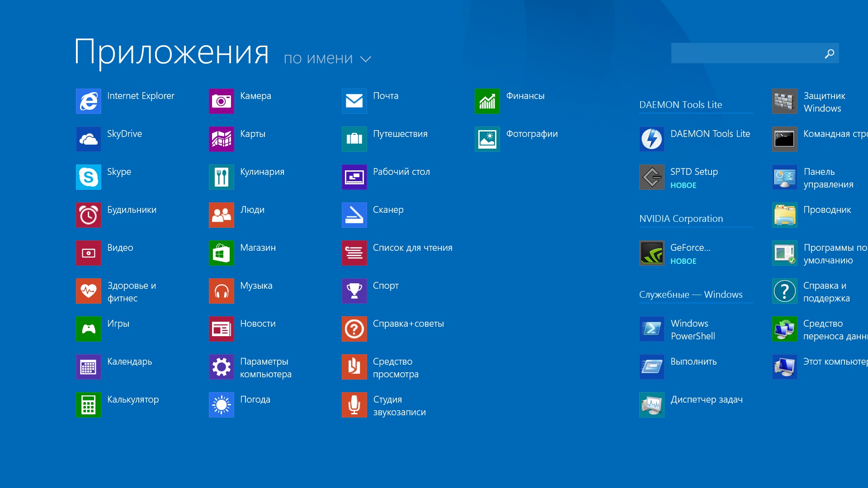Click the sort chevron arrow next to по имени
The width and height of the screenshot is (868, 488).
tap(366, 59)
